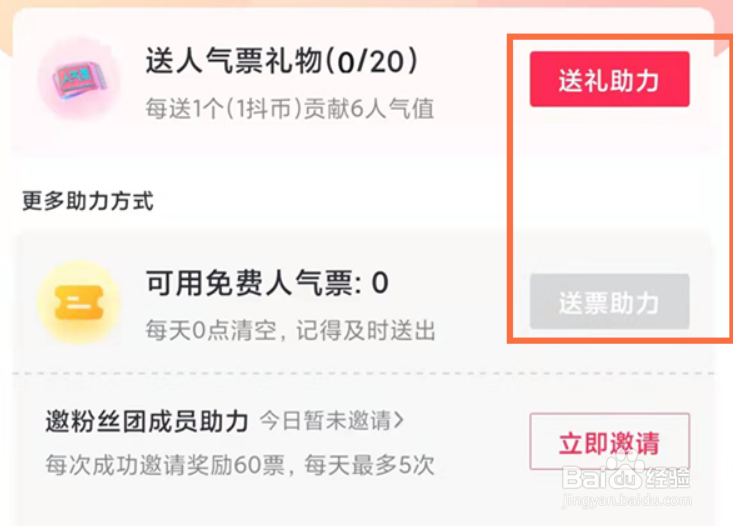
Task: Click the 更多助力方式 section heading
Action: click(x=88, y=201)
